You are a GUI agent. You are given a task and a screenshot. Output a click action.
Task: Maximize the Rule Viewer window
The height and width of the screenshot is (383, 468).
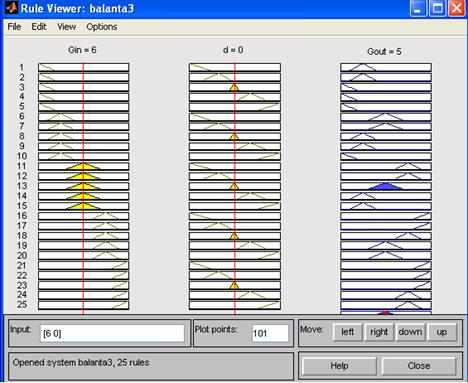(437, 8)
